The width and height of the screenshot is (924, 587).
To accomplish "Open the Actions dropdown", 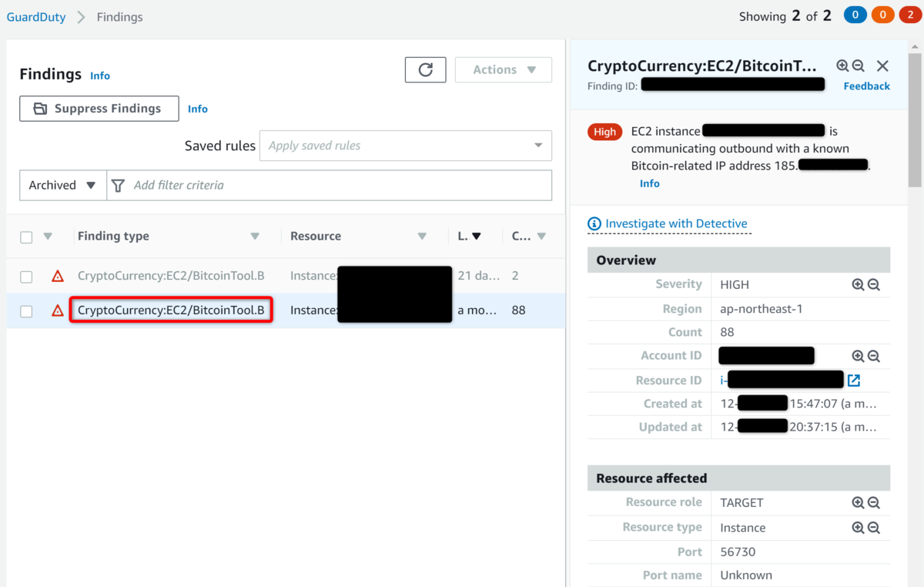I will (504, 69).
